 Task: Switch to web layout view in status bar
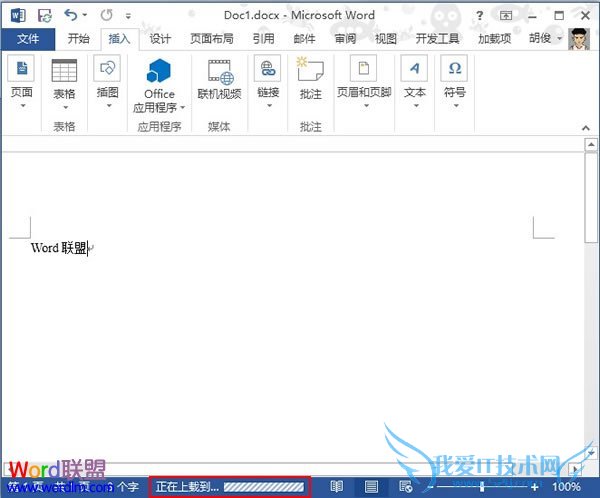(x=405, y=486)
